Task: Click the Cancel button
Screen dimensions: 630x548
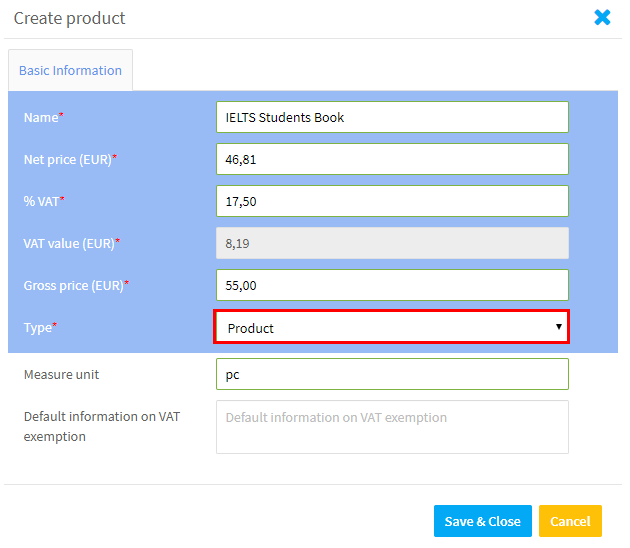Action: (570, 521)
